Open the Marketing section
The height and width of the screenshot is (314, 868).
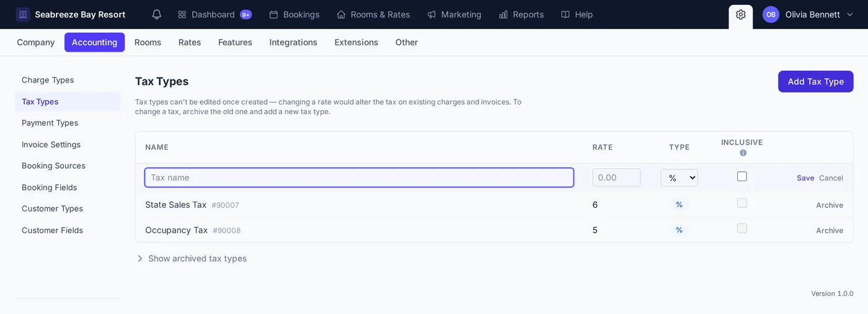pos(454,14)
